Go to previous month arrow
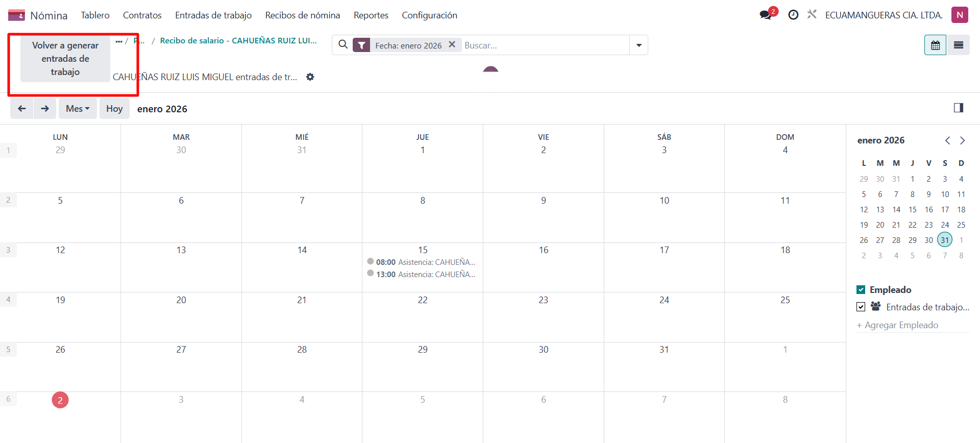This screenshot has height=443, width=980. (x=22, y=109)
